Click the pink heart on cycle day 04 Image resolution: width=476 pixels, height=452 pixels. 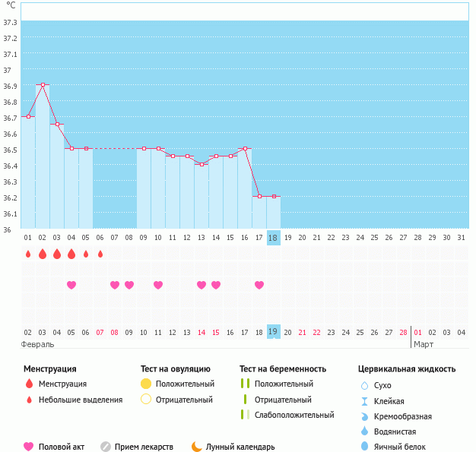point(71,285)
